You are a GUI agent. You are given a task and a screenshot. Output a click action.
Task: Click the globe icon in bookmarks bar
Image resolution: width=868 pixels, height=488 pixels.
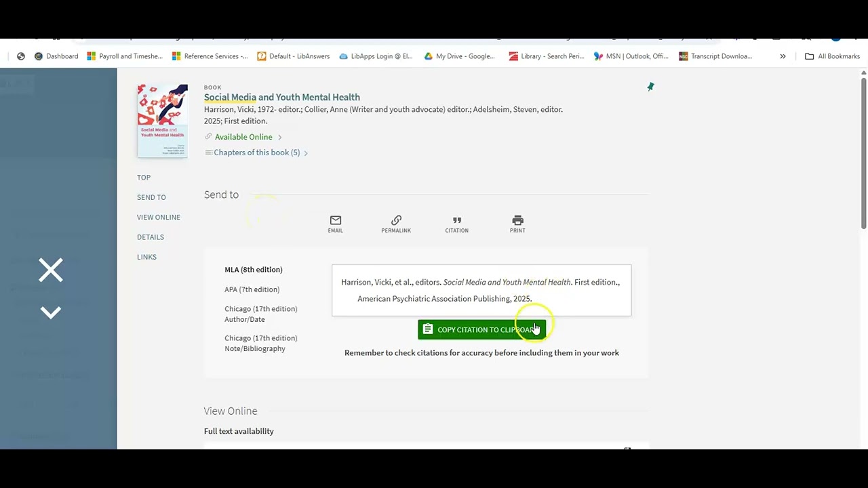[x=21, y=56]
